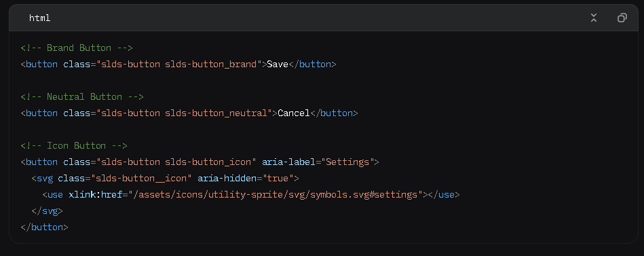Click the 'Cancel' text in the code
This screenshot has height=256, width=644.
point(294,113)
